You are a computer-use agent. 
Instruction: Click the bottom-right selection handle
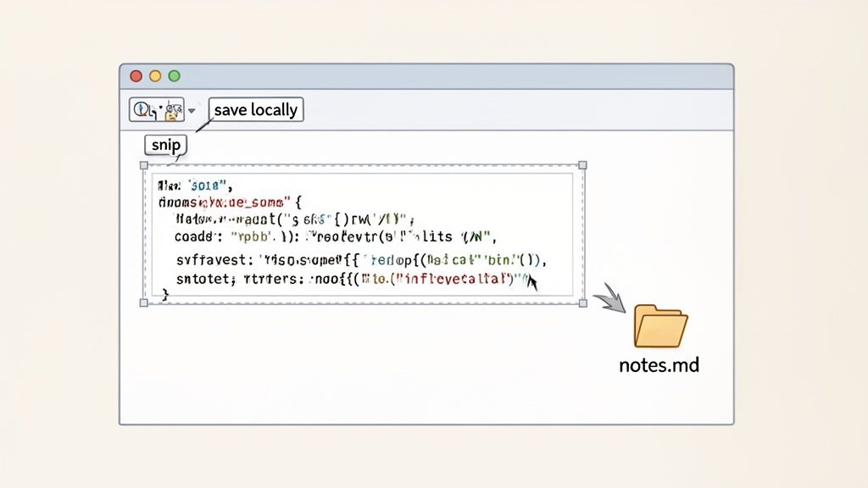tap(582, 302)
